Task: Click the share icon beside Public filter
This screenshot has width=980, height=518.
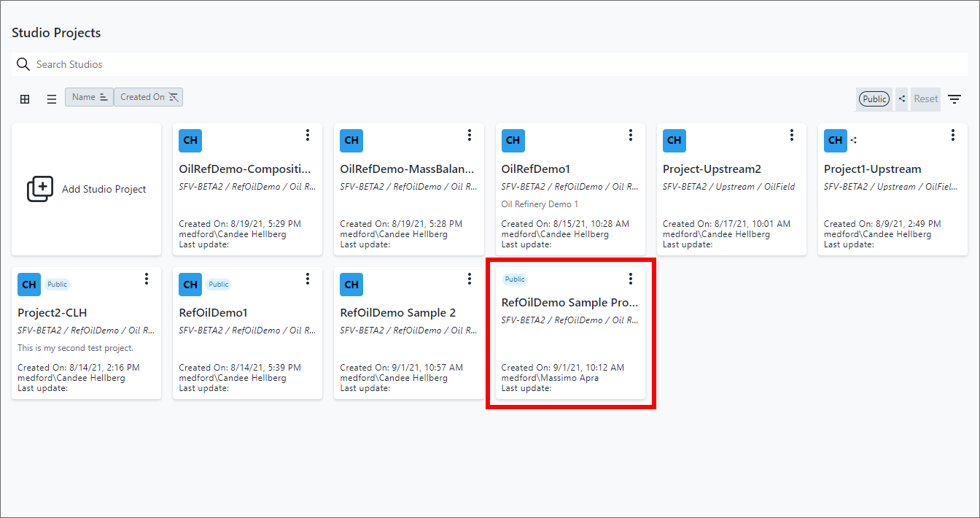Action: click(902, 99)
